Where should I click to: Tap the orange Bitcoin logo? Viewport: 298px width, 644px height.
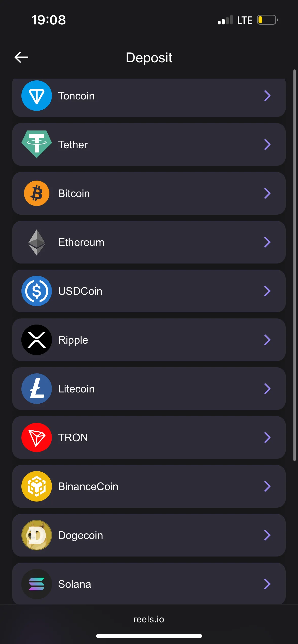coord(37,193)
